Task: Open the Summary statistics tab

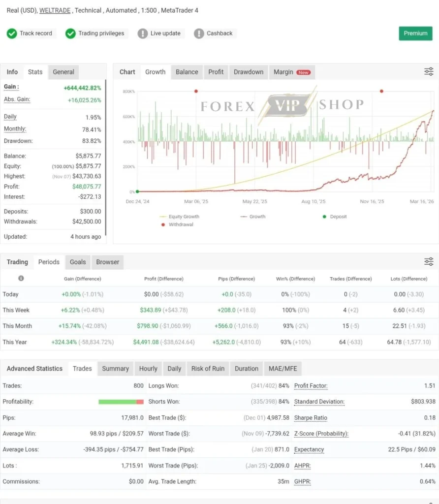Action: point(115,369)
